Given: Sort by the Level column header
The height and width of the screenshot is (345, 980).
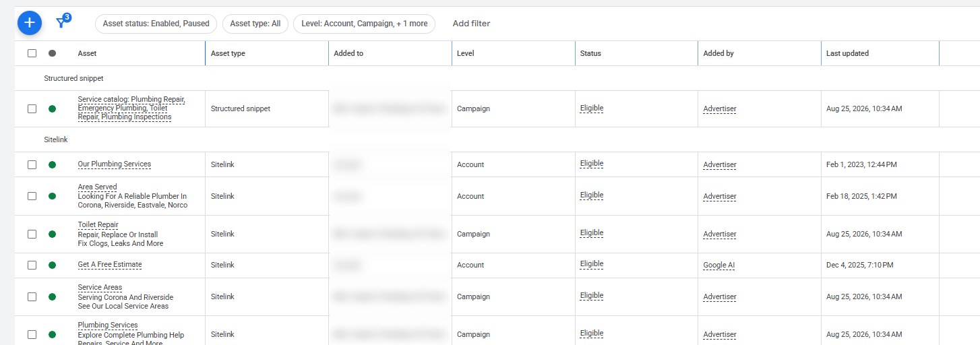Looking at the screenshot, I should [x=465, y=53].
